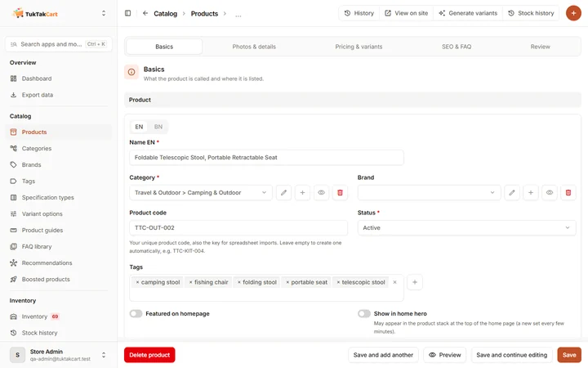Viewport: 588px width, 368px height.
Task: Switch to Photos & details tab
Action: click(x=254, y=47)
